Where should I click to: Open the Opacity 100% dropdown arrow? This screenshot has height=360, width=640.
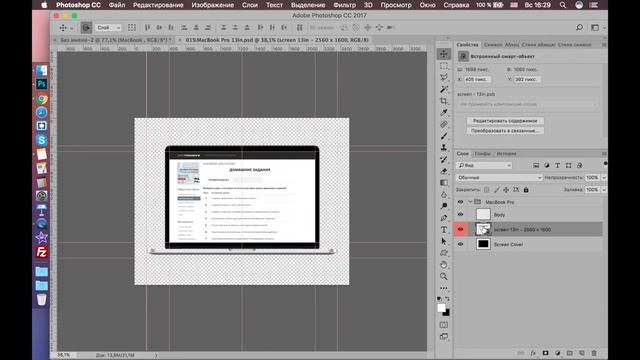tap(604, 178)
